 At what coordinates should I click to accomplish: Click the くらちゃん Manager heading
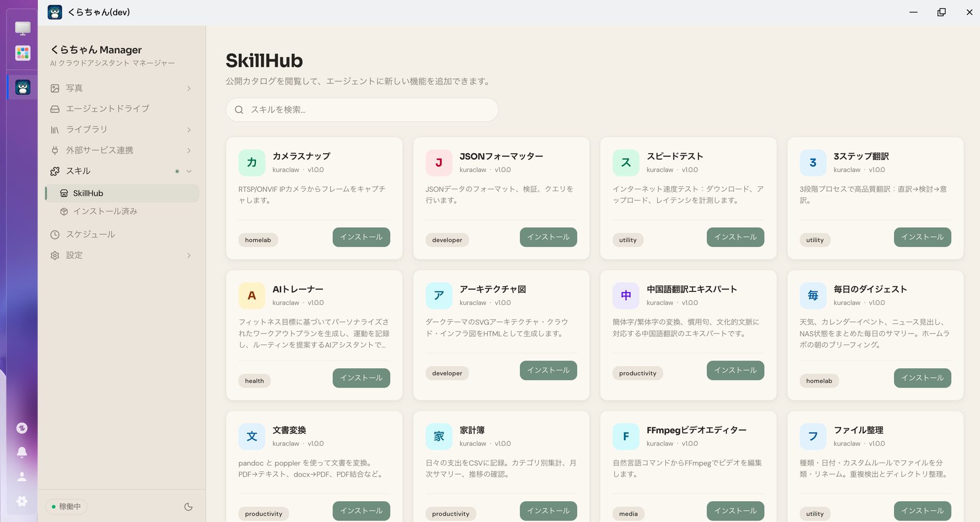(x=96, y=50)
